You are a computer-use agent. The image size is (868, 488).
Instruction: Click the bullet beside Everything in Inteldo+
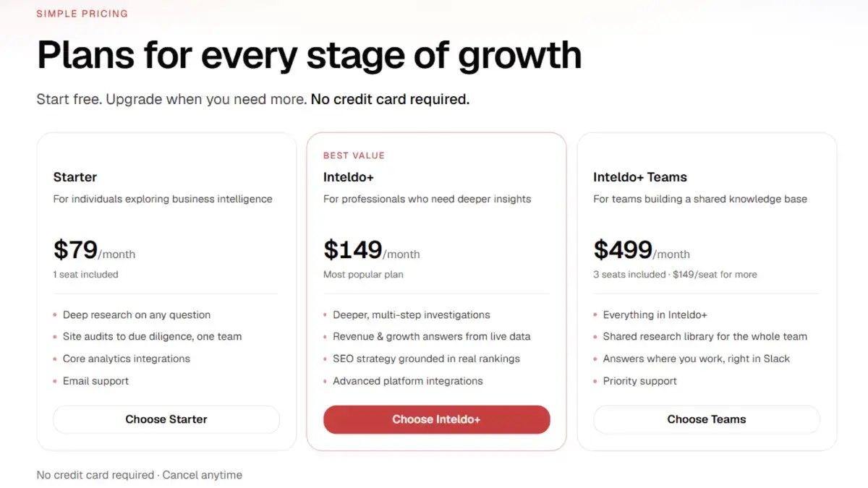[x=595, y=315]
